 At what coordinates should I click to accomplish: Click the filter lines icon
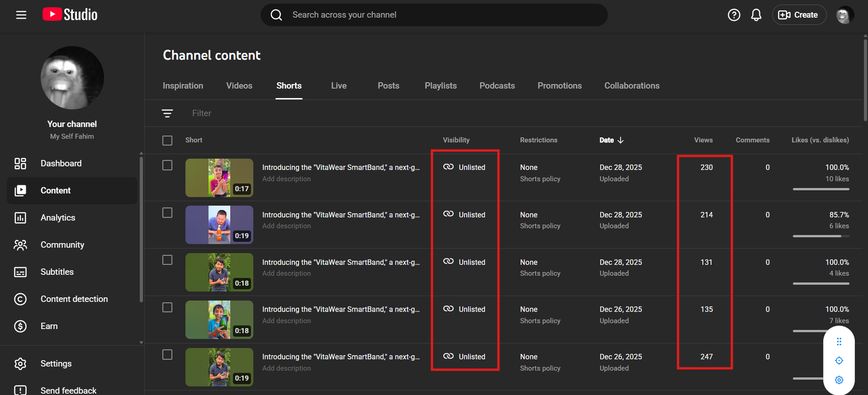(167, 113)
